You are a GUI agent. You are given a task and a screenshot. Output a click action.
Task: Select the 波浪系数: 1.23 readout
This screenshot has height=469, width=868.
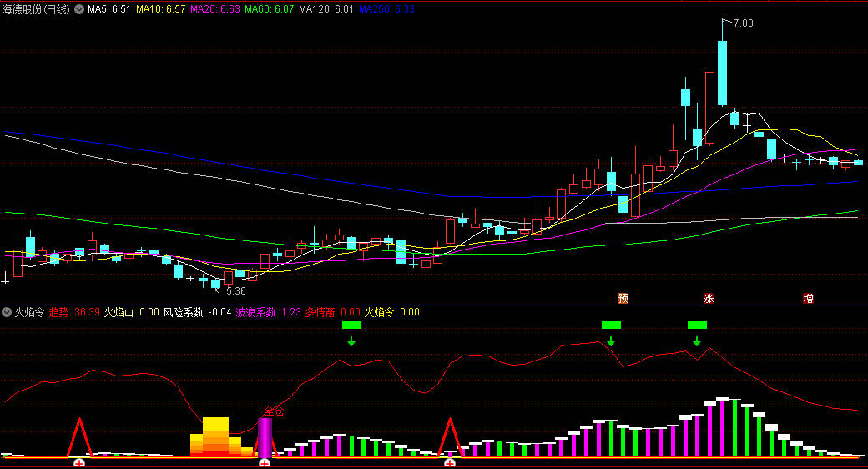coord(269,312)
